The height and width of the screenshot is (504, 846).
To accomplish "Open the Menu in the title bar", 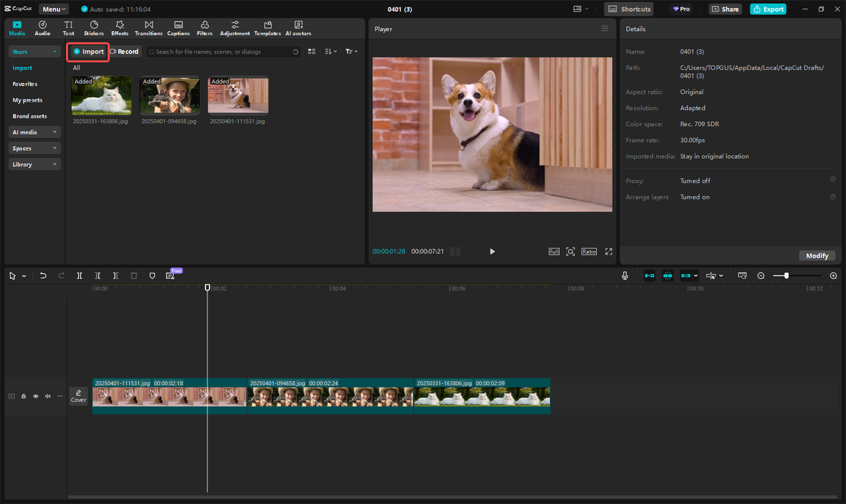I will click(54, 9).
